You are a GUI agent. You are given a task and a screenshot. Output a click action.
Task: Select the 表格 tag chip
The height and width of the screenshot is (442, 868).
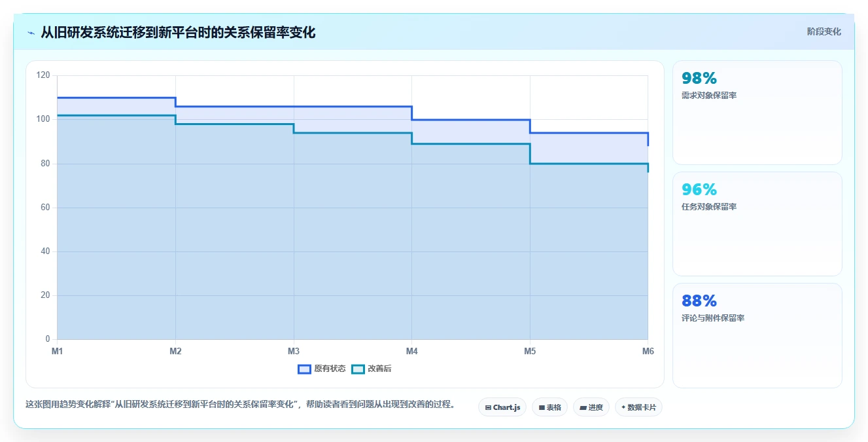point(549,407)
